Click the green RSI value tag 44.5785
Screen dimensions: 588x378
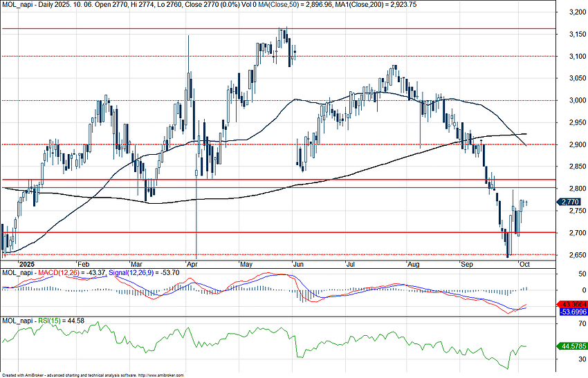(572, 346)
